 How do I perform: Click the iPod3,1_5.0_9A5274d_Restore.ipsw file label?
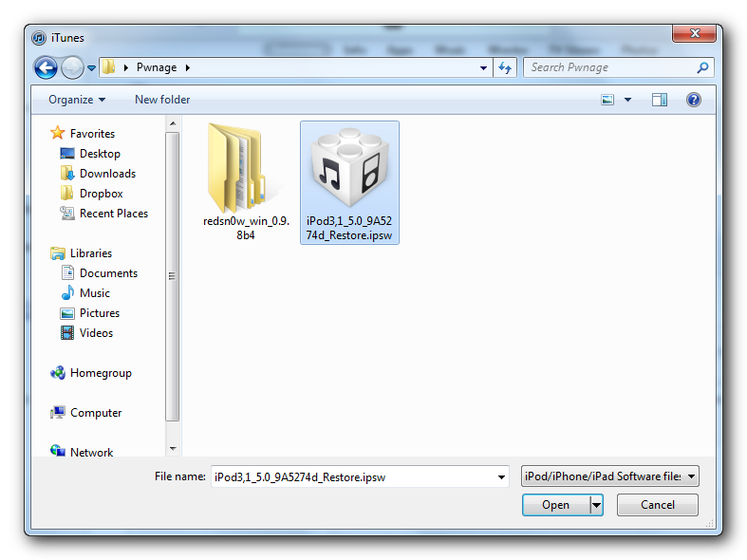pos(349,228)
